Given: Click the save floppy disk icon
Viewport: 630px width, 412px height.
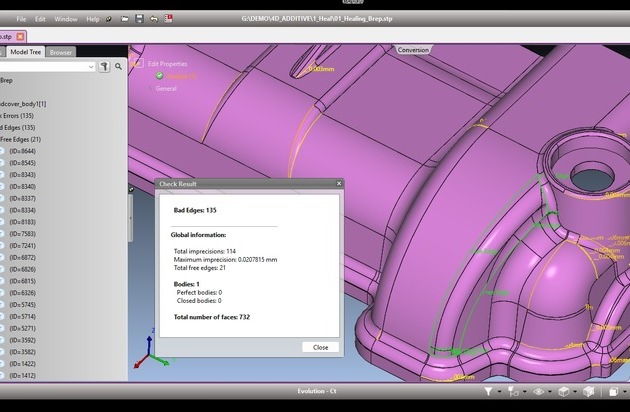Looking at the screenshot, I should pyautogui.click(x=138, y=19).
